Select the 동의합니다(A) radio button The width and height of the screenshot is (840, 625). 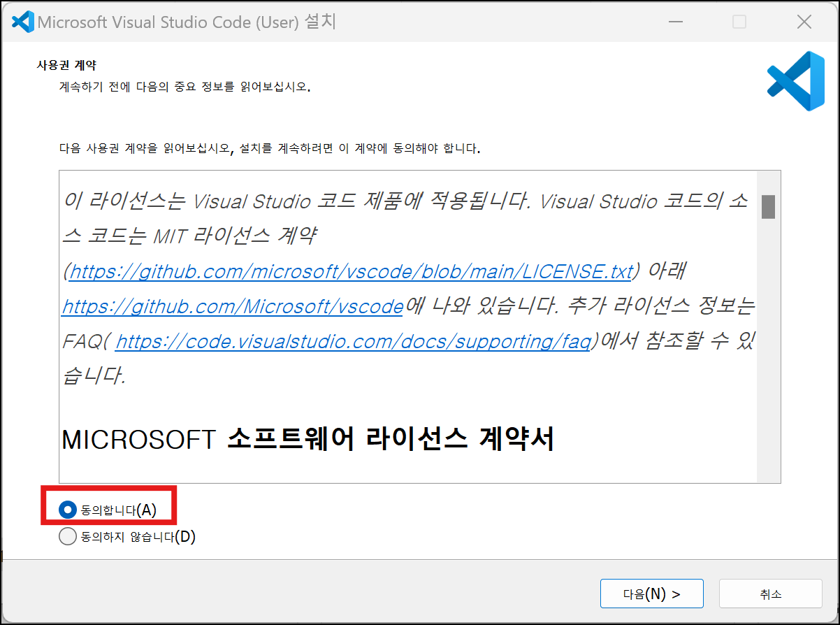tap(67, 510)
